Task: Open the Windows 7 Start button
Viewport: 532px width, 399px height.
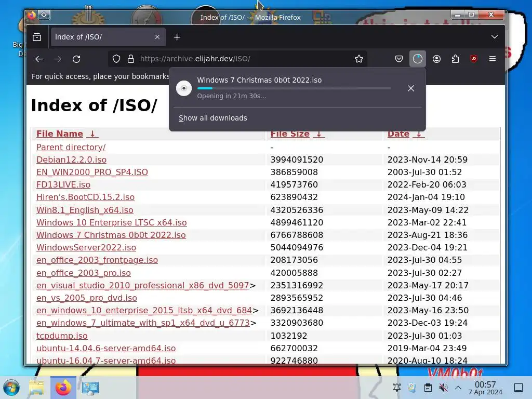Action: pos(11,388)
